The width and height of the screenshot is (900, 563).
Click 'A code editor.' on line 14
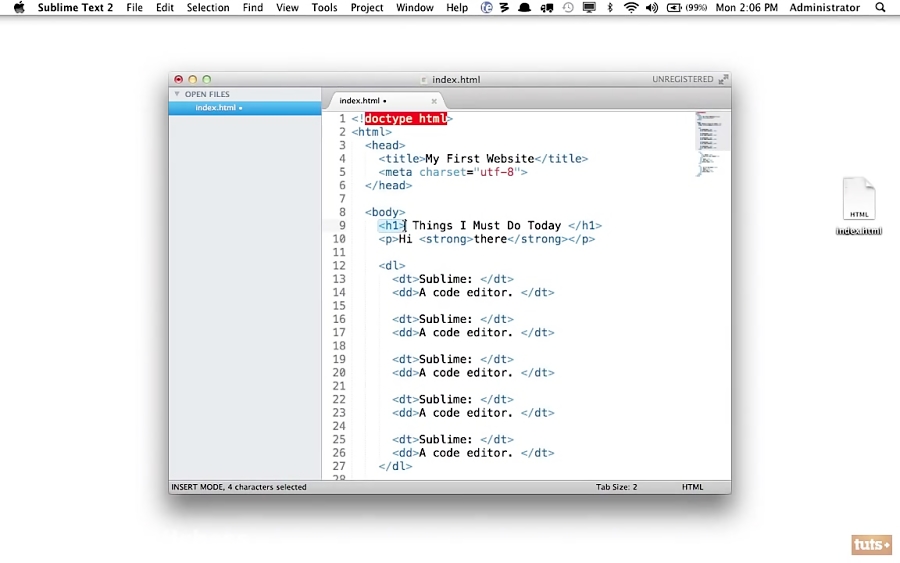(465, 293)
